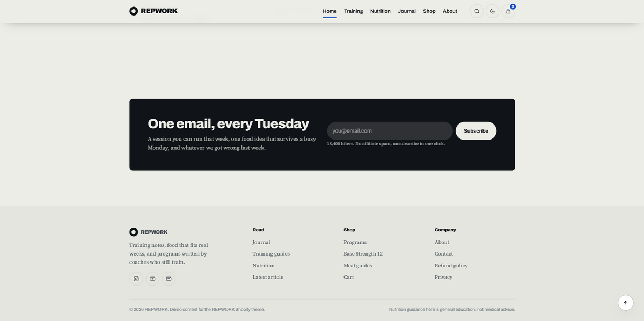The image size is (644, 321).
Task: Open the footer About link under Company
Action: point(442,242)
